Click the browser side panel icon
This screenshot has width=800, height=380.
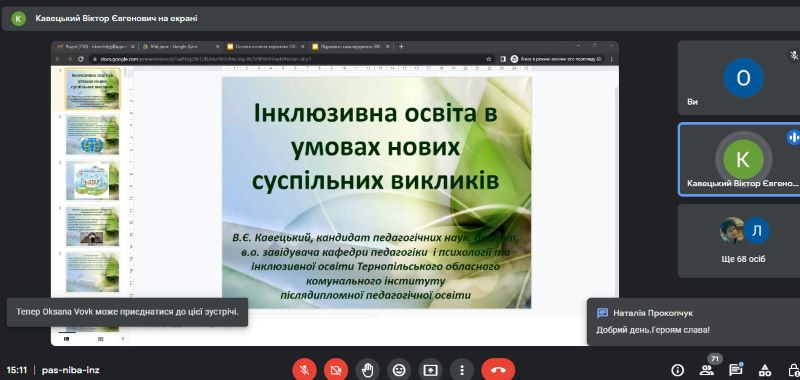click(503, 59)
